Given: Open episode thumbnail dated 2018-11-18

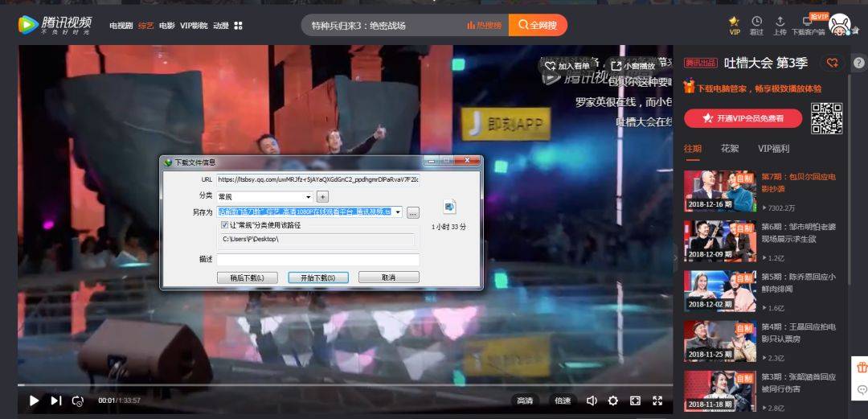Looking at the screenshot, I should tap(719, 392).
